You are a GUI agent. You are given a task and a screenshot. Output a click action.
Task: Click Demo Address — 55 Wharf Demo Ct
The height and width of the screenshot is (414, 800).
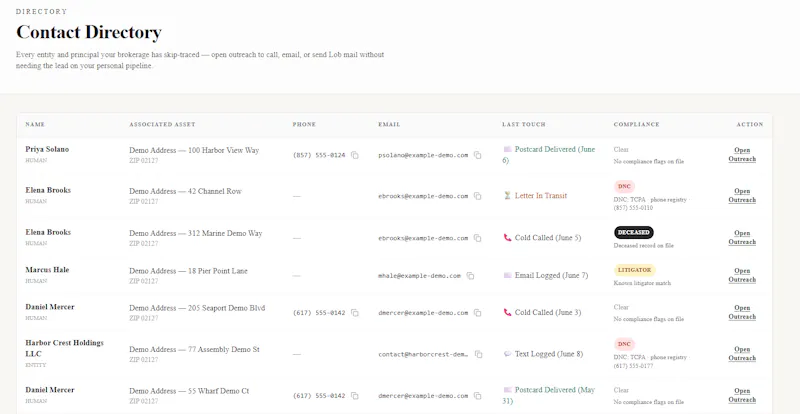coord(189,391)
